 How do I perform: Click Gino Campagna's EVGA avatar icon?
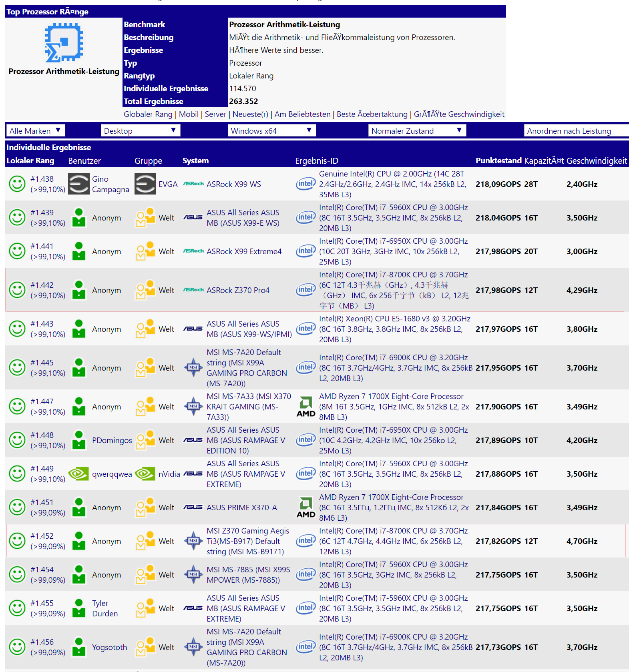click(79, 184)
